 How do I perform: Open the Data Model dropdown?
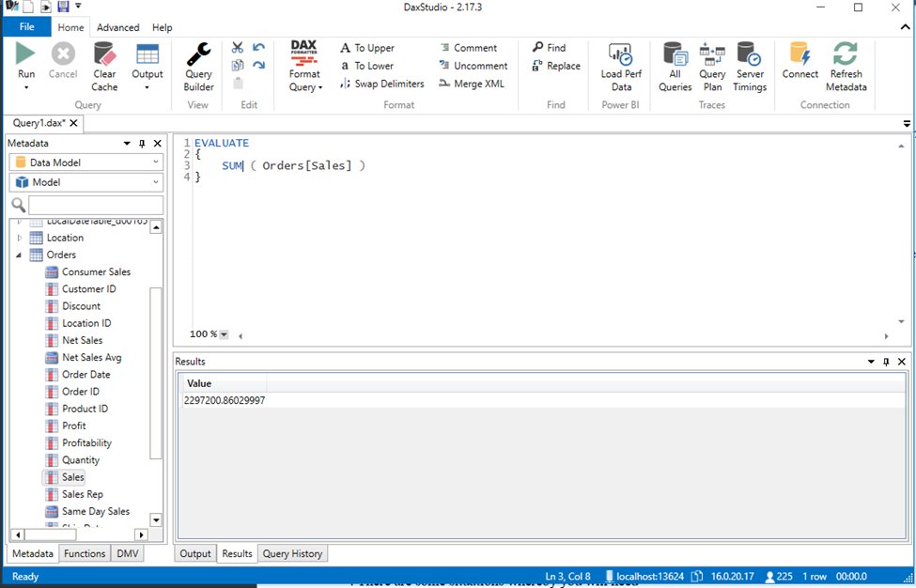(85, 162)
